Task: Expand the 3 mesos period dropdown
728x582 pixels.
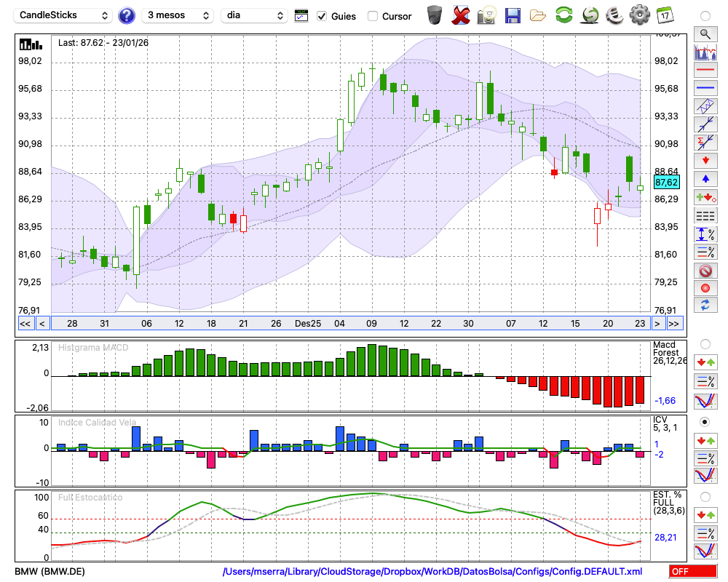Action: [178, 15]
